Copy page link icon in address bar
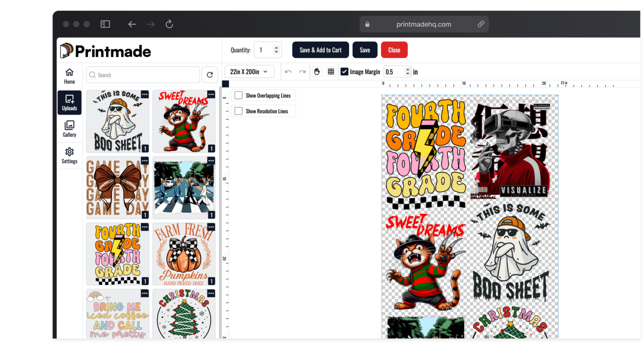Screen dimensions: 644x344 (481, 24)
